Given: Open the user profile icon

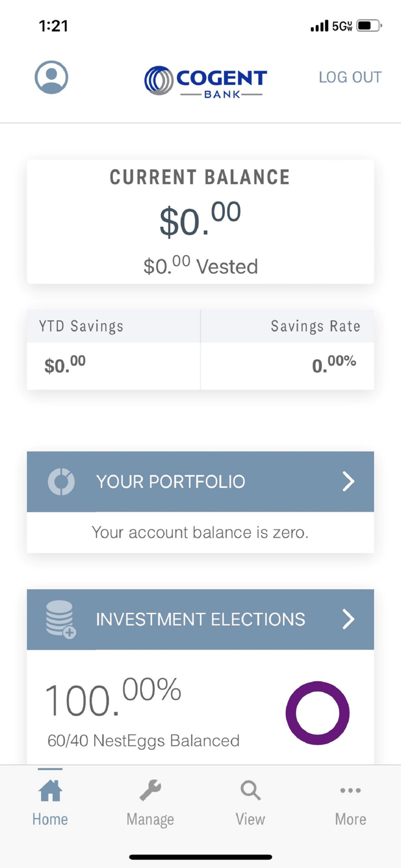Looking at the screenshot, I should click(51, 77).
